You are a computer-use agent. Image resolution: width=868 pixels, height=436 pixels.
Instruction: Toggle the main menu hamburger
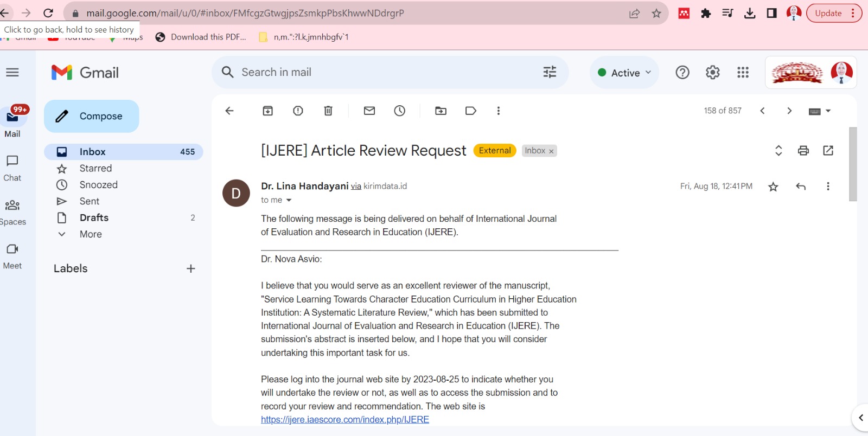pyautogui.click(x=12, y=73)
